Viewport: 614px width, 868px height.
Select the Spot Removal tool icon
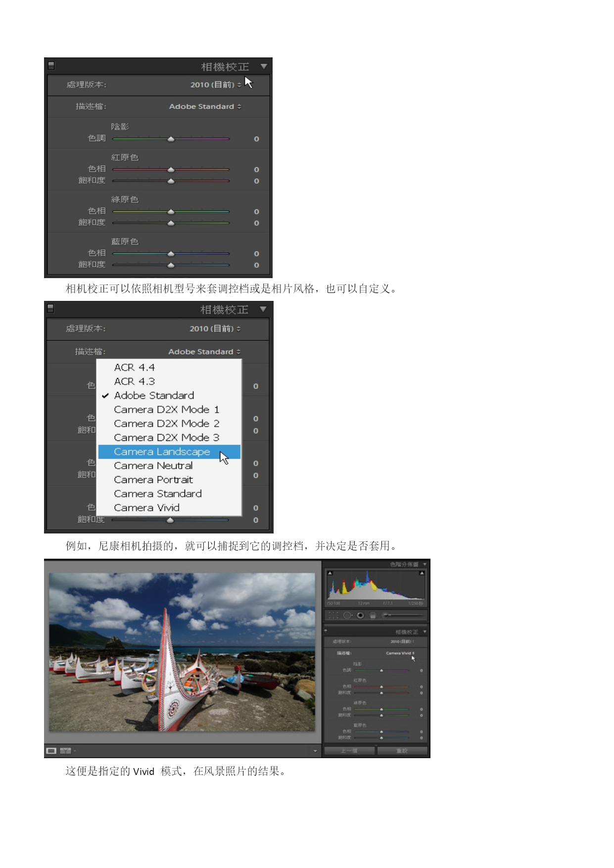coord(347,615)
